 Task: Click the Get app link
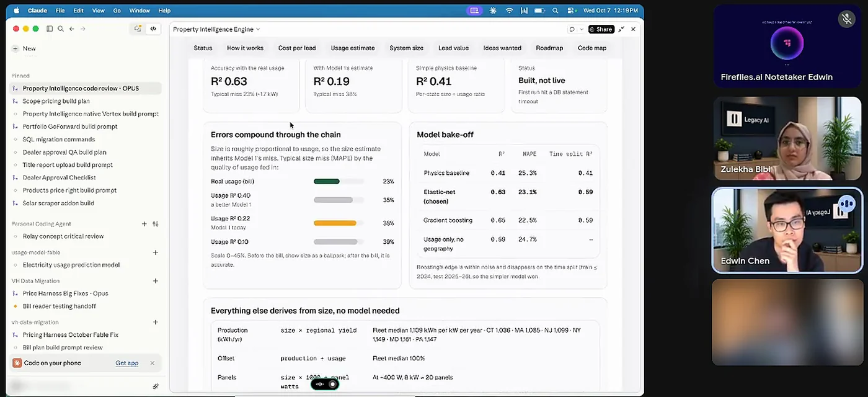pyautogui.click(x=127, y=363)
